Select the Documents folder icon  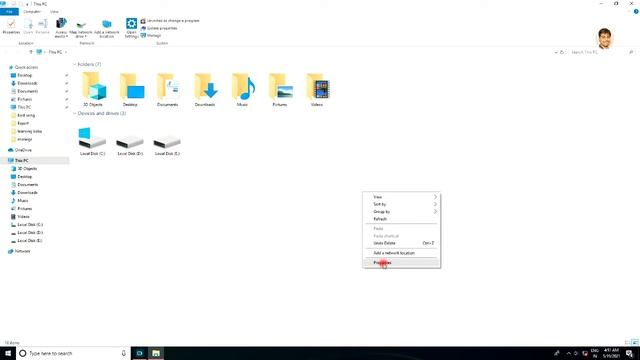168,86
